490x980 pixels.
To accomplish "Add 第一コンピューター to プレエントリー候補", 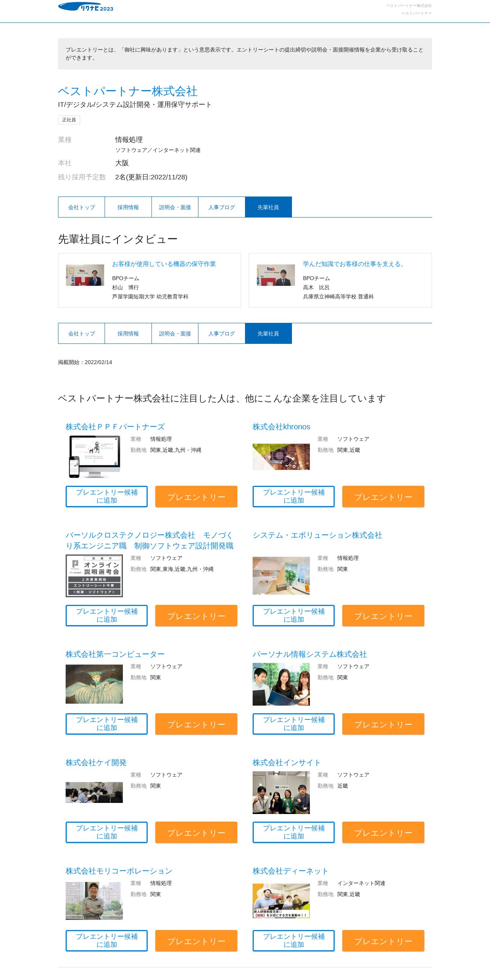I will point(106,724).
